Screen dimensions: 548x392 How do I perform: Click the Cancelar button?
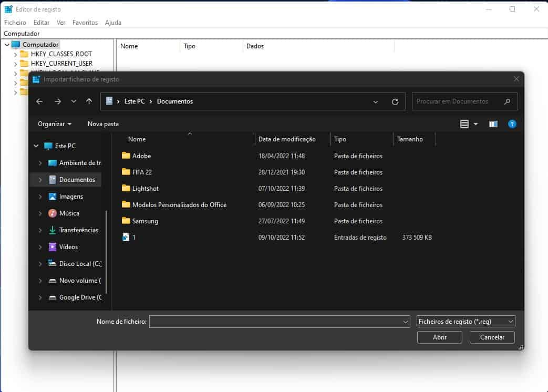[x=492, y=337]
